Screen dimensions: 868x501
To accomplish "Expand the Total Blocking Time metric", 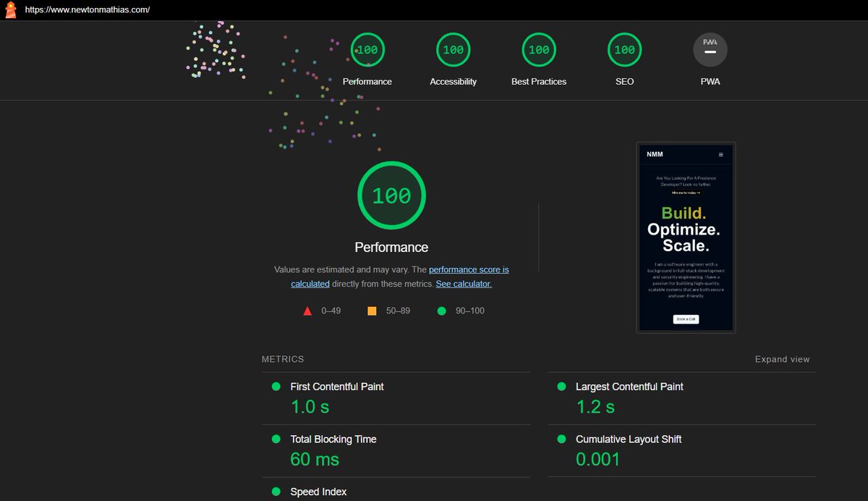I will (396, 451).
